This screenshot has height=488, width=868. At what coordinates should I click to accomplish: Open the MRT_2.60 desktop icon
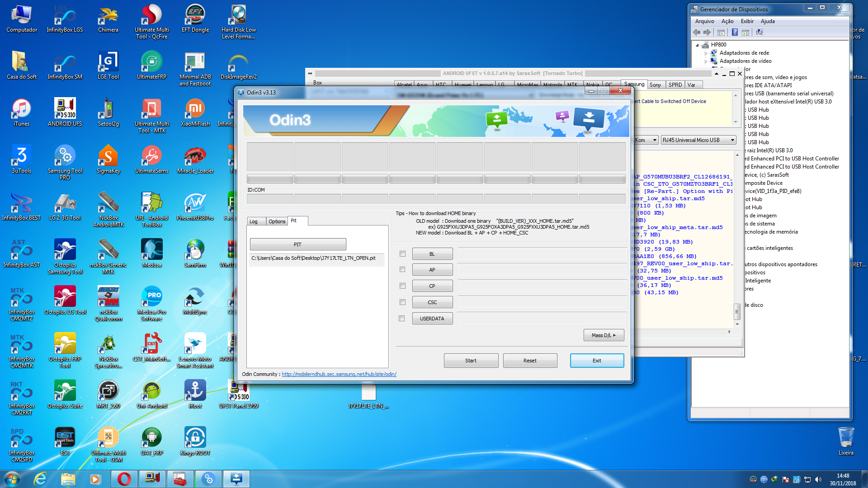point(108,395)
